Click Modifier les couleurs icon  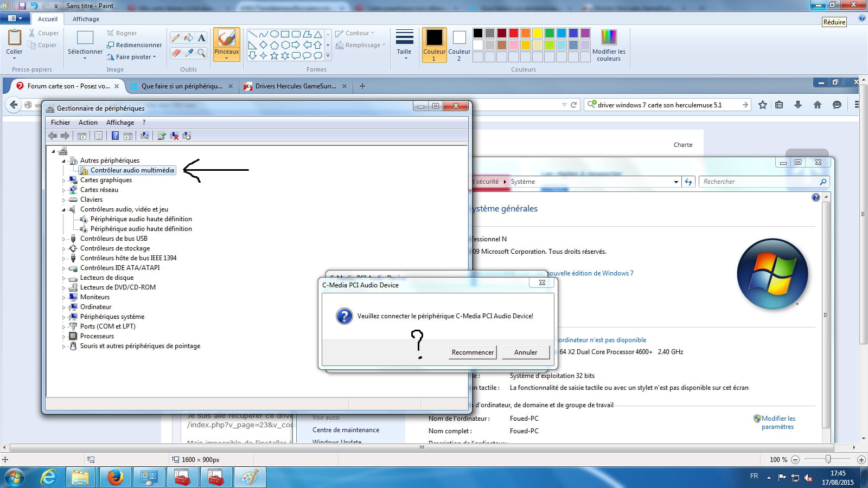click(x=609, y=37)
